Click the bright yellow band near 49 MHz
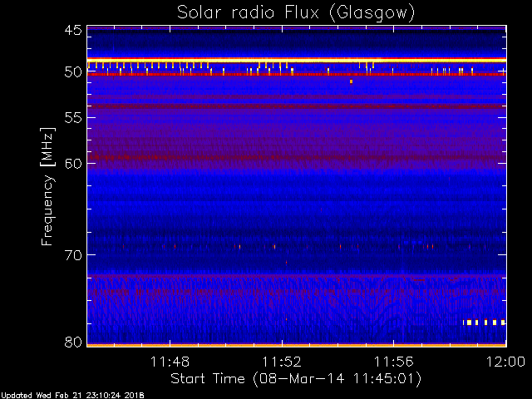Screen dimensions: 532x399 [297, 60]
